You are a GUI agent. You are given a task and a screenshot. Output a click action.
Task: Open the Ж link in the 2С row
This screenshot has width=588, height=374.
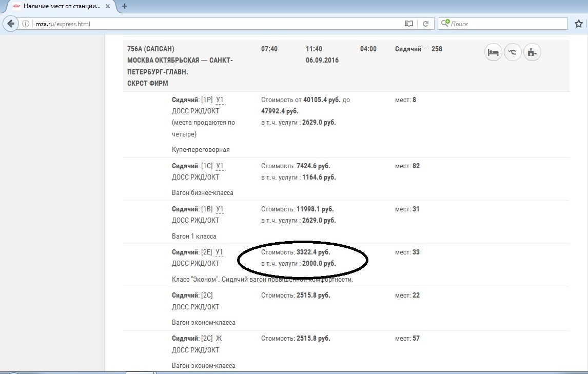click(219, 339)
